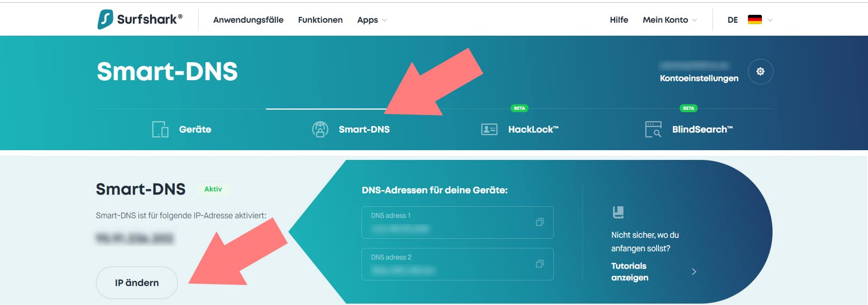Copy DNS address 1 with the copy icon
The width and height of the screenshot is (868, 305).
click(x=539, y=222)
